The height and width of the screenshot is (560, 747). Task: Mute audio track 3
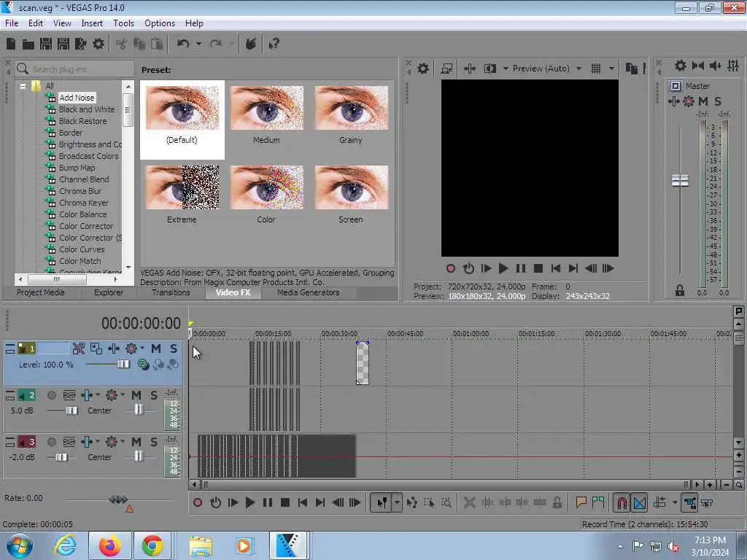136,442
